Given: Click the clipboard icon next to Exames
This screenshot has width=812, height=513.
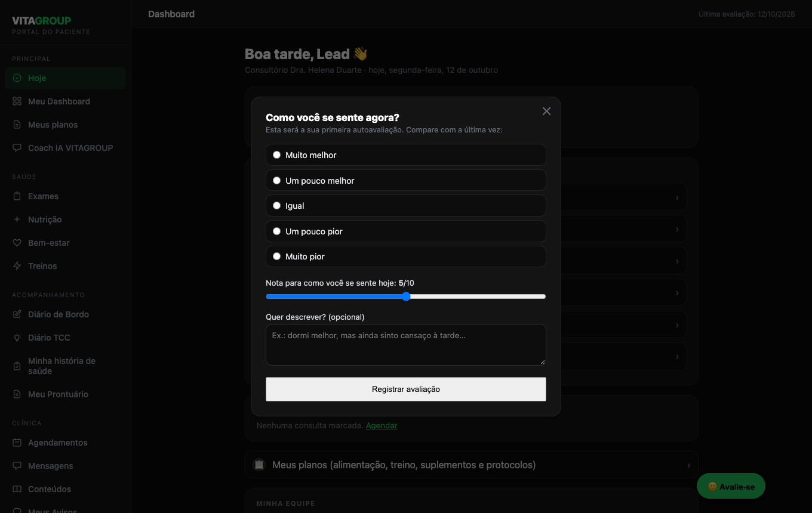Looking at the screenshot, I should [x=17, y=196].
